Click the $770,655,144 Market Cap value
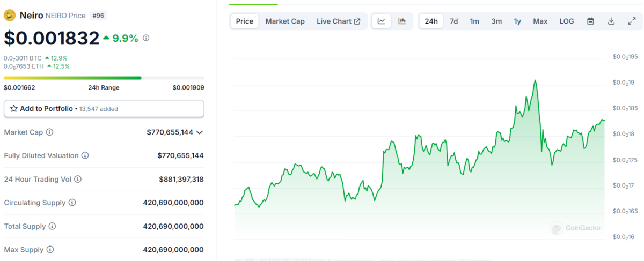This screenshot has height=261, width=644. 170,132
